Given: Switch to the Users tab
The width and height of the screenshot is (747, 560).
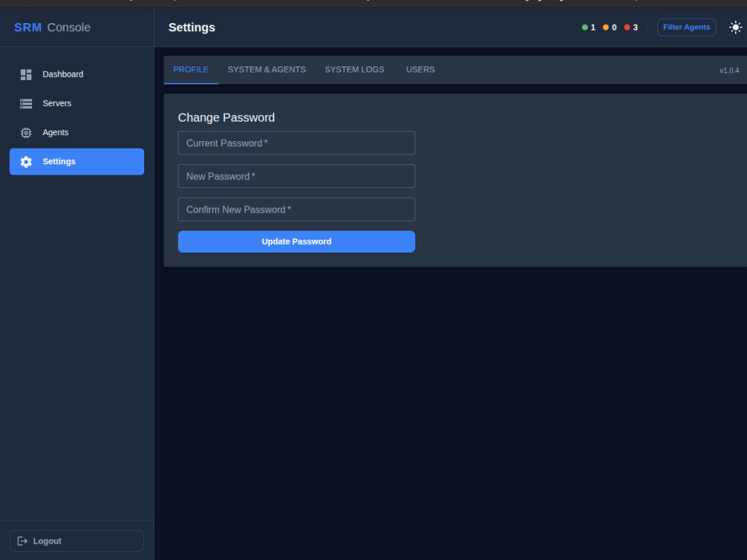Looking at the screenshot, I should 420,69.
